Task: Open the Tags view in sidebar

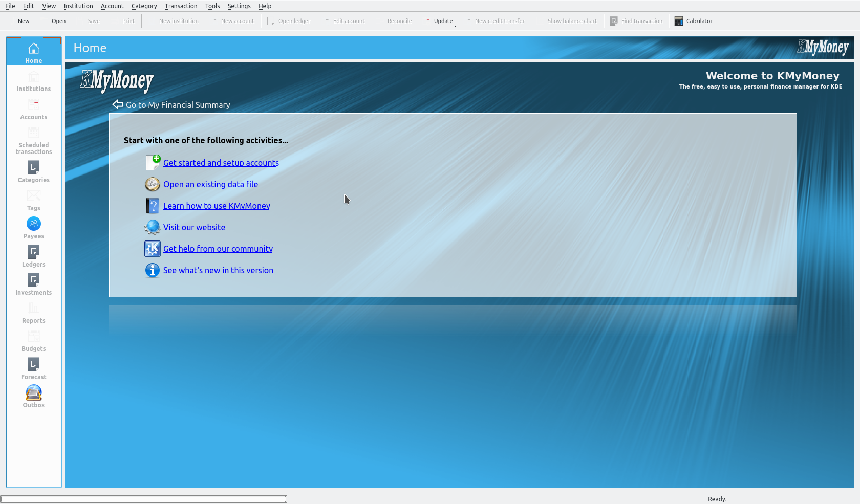Action: coord(34,200)
